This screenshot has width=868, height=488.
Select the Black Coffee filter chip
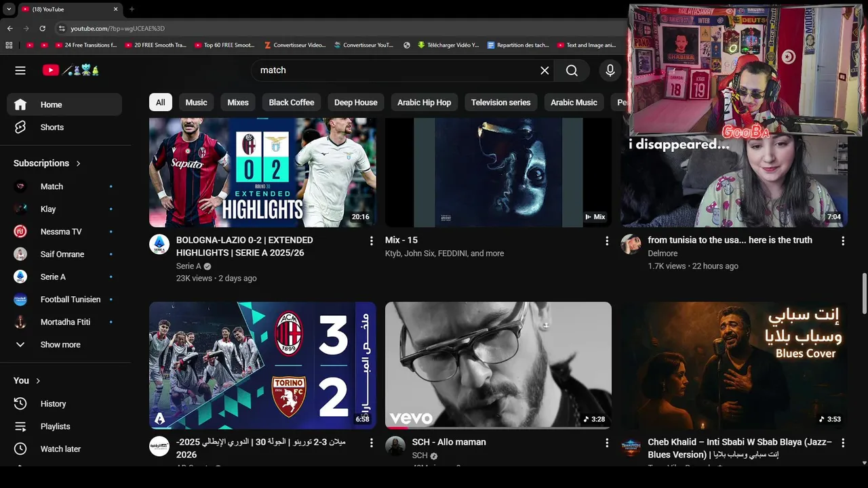tap(292, 102)
